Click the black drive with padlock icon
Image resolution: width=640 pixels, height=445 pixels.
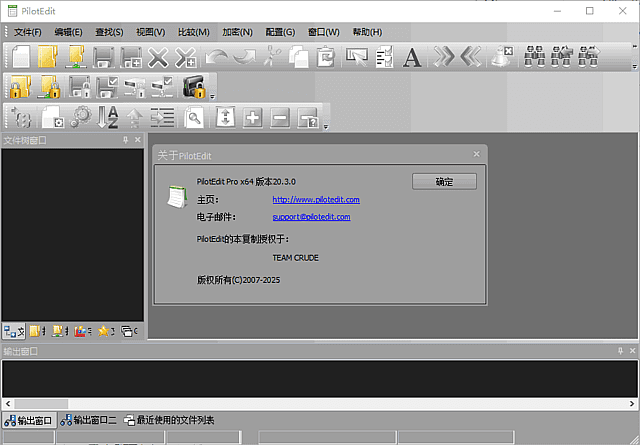pyautogui.click(x=193, y=87)
